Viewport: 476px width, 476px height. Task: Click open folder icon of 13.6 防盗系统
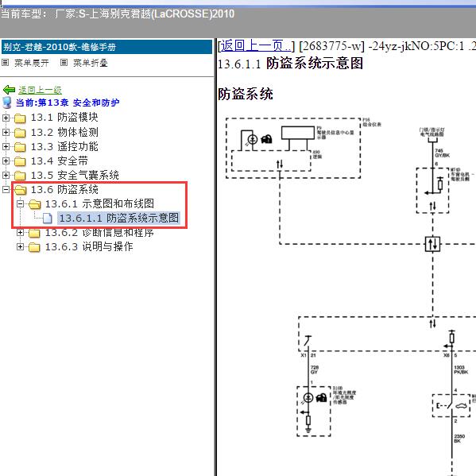tap(21, 190)
